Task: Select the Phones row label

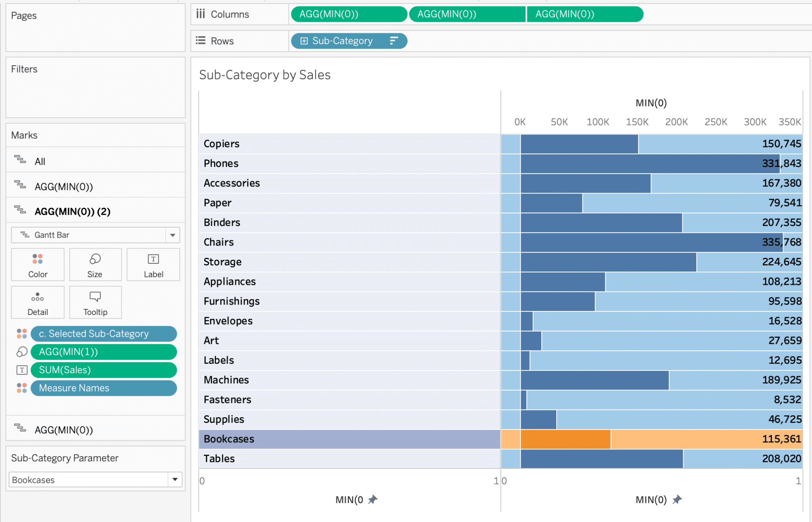Action: tap(221, 163)
